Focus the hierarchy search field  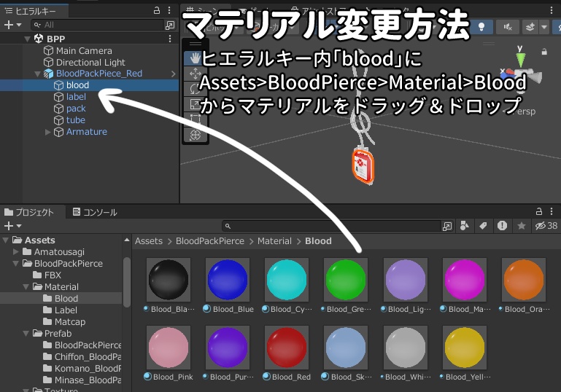97,25
